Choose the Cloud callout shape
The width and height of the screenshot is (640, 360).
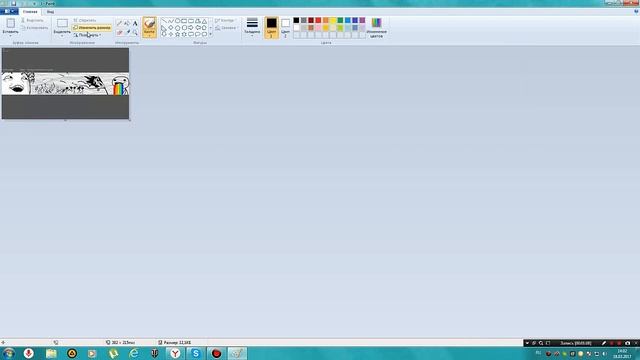pyautogui.click(x=204, y=34)
